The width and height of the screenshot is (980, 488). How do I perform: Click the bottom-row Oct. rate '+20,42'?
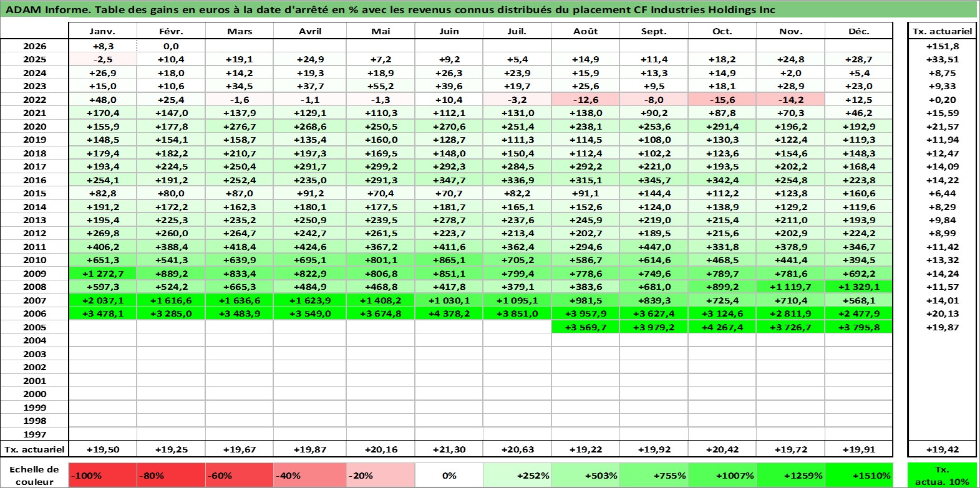[x=722, y=449]
